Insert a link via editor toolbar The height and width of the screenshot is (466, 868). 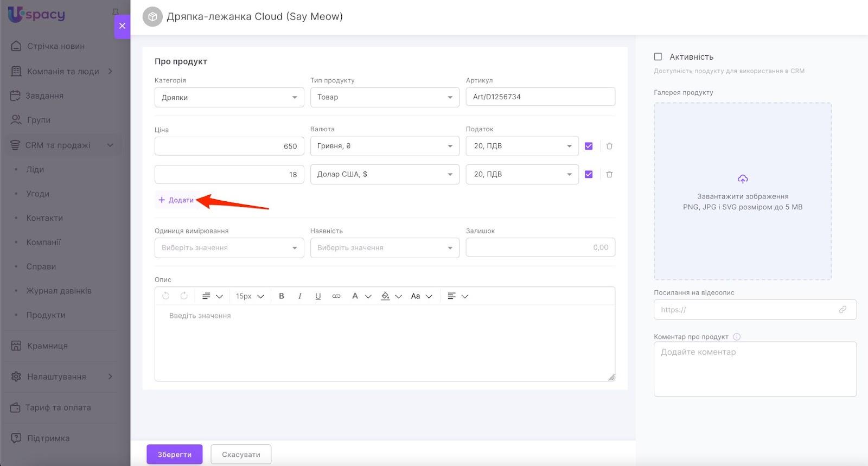click(336, 296)
